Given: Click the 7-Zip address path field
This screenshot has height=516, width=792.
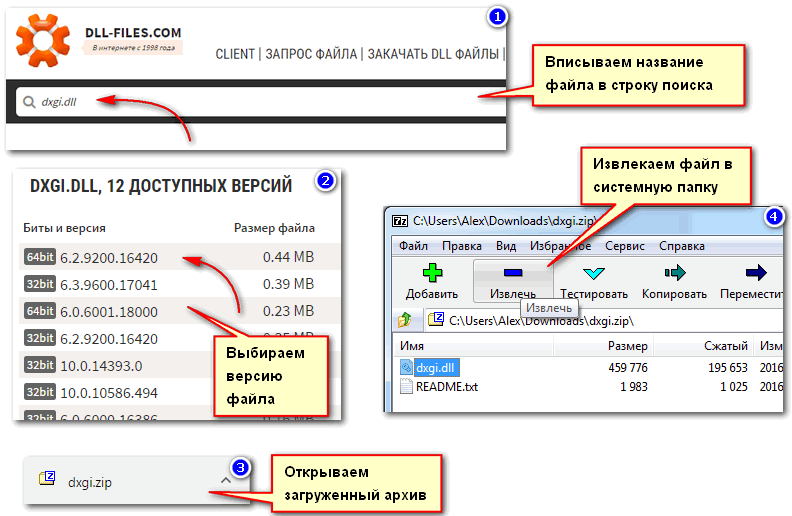Looking at the screenshot, I should click(604, 321).
